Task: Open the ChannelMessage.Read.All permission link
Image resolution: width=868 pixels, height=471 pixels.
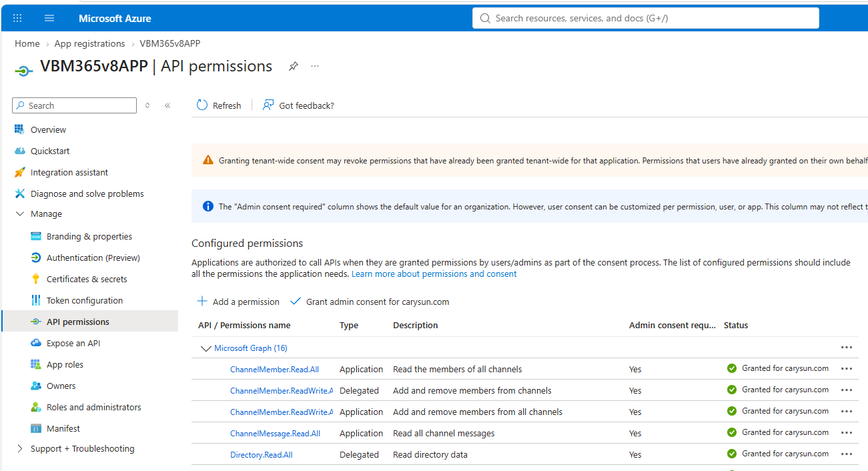Action: pyautogui.click(x=275, y=433)
